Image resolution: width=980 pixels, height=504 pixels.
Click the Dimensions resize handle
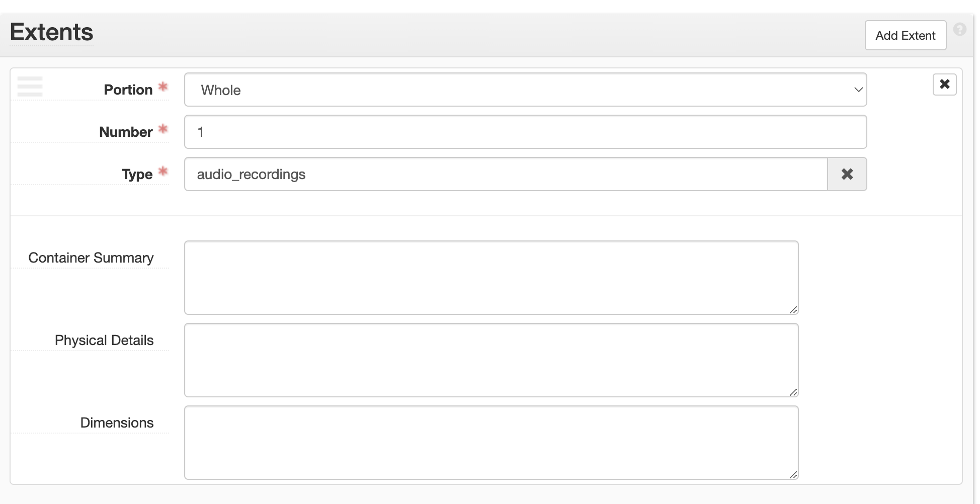tap(793, 475)
